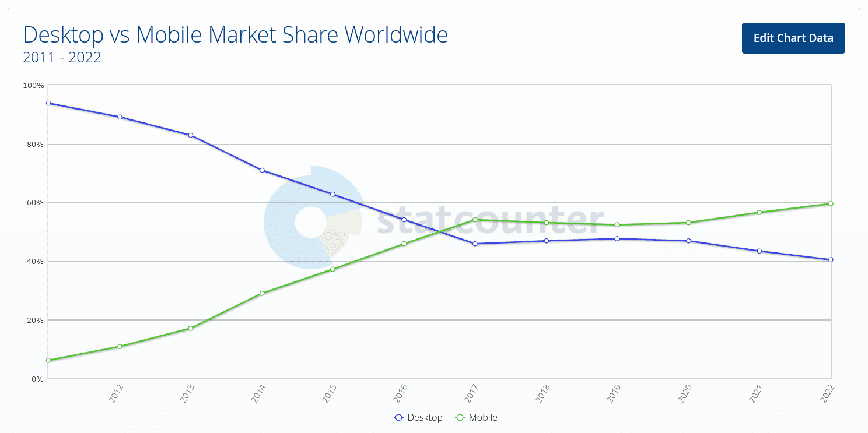868x433 pixels.
Task: Click the Desktop data point for 2022
Action: click(x=831, y=260)
